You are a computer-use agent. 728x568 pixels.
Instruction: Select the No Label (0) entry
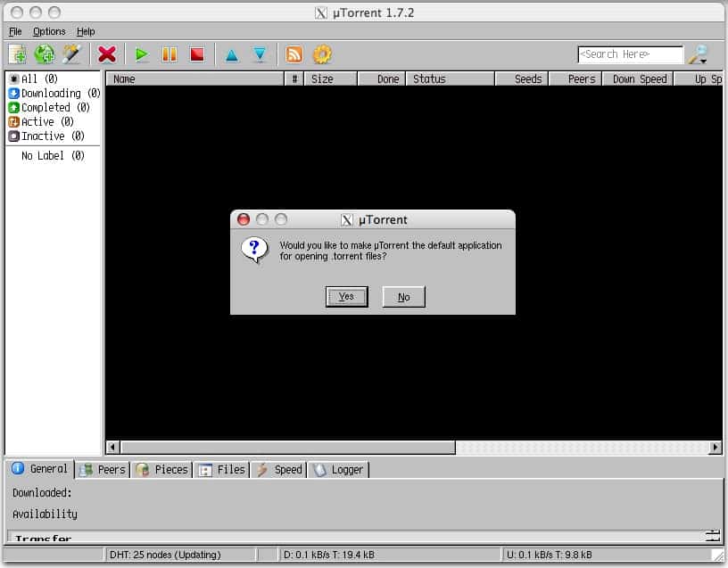point(53,156)
